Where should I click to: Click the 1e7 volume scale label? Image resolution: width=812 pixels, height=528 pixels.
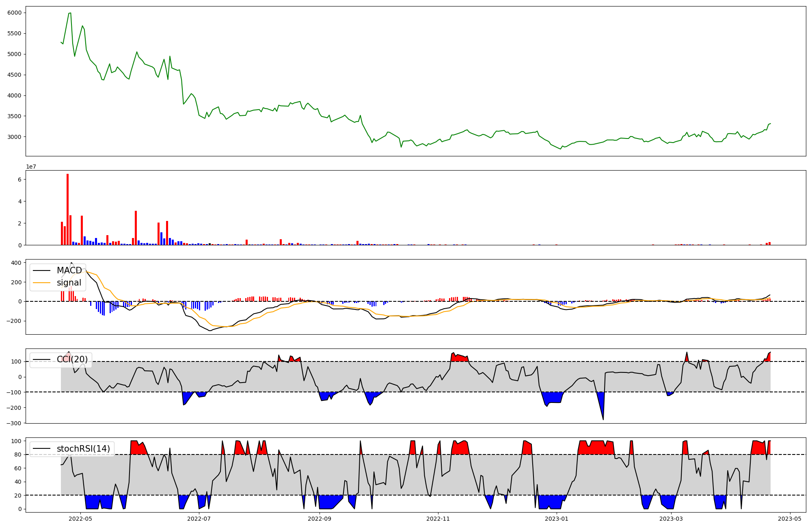[x=31, y=167]
